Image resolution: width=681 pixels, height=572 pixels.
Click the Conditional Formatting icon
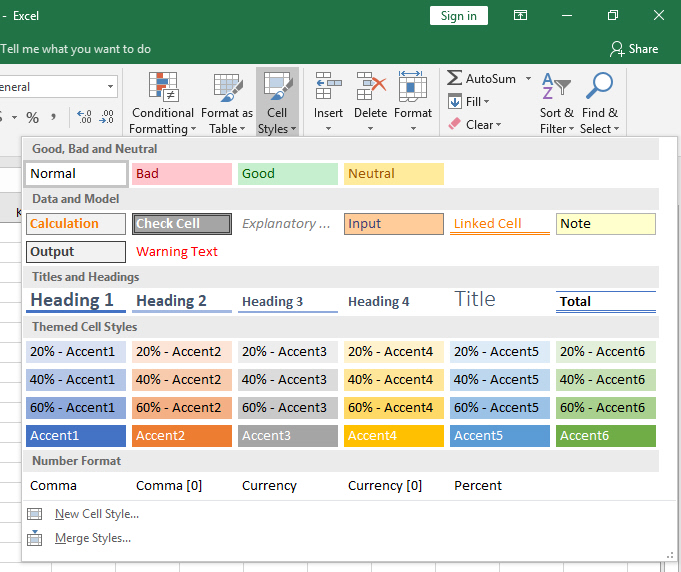pos(163,88)
